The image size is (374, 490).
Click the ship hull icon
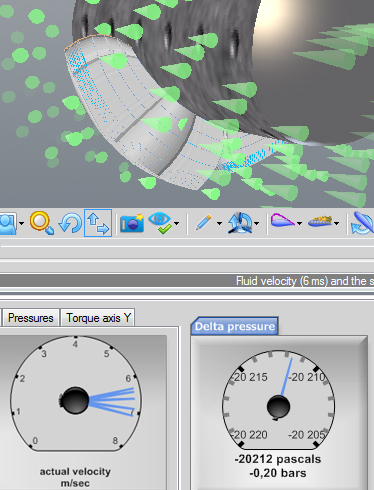coord(320,221)
